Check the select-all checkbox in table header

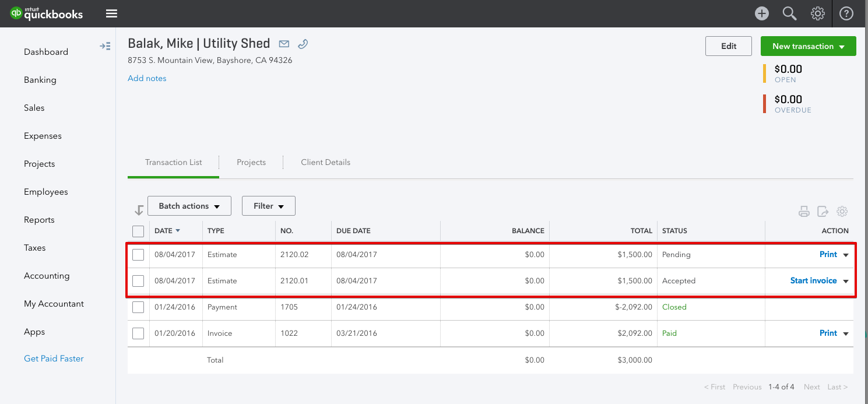point(138,231)
